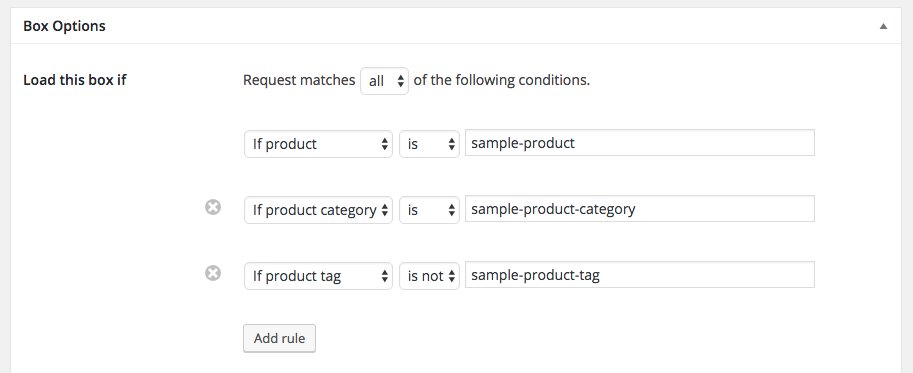Focus the sample-product-tag value field
Screen dimensions: 913x373
click(x=639, y=274)
